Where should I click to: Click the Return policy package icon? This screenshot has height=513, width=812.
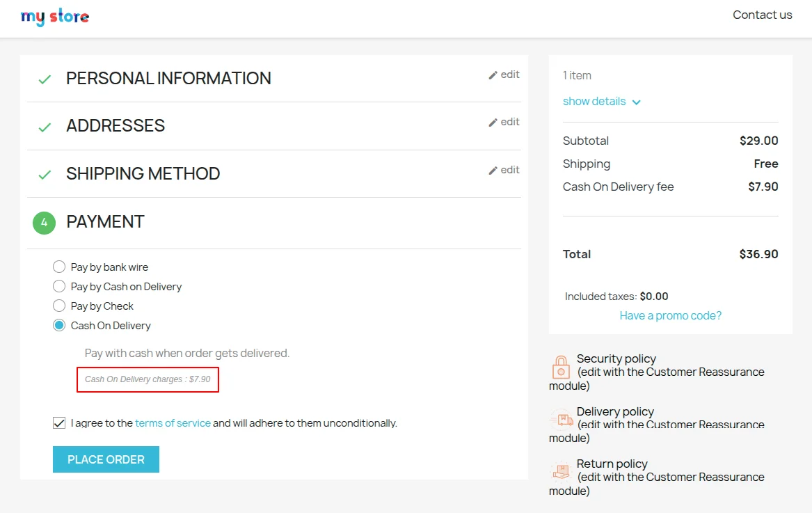click(x=561, y=471)
